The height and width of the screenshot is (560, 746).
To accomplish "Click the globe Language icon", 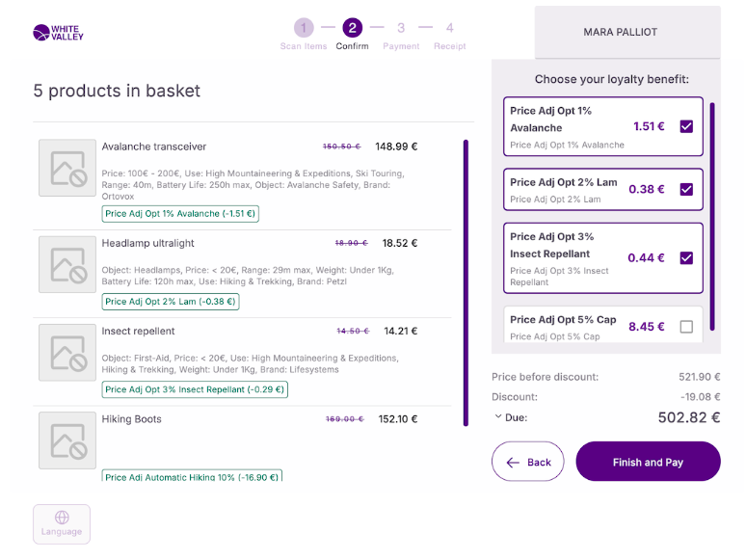I will [62, 518].
